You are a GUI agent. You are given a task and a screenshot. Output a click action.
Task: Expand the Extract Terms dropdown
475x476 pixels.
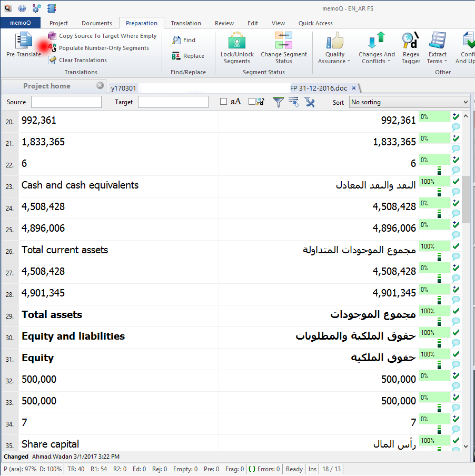pyautogui.click(x=437, y=61)
